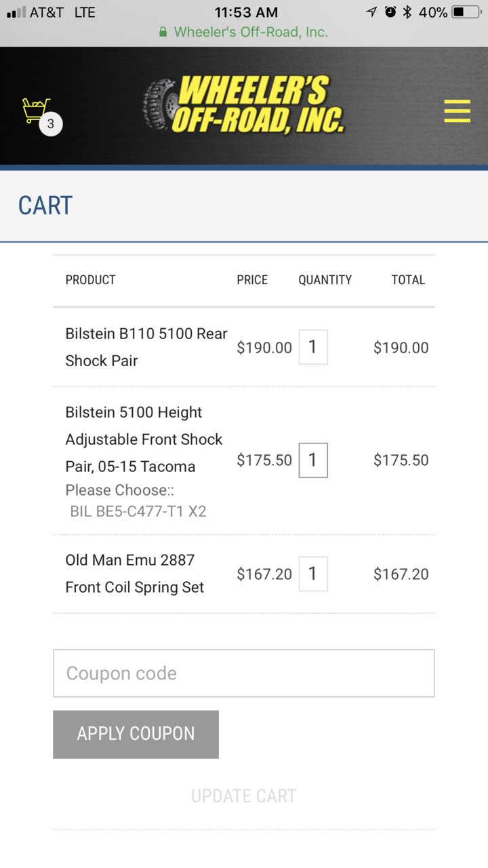Click the Apply Coupon button
This screenshot has width=488, height=868.
136,734
